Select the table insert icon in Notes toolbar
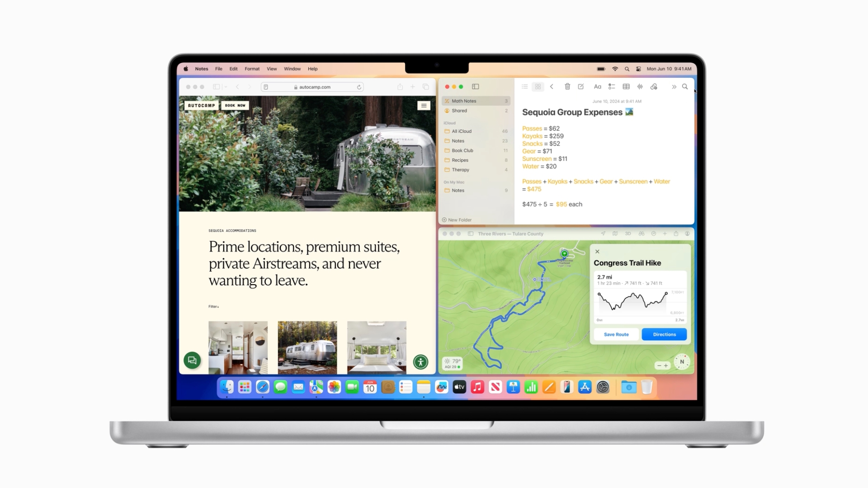868x488 pixels. point(626,86)
